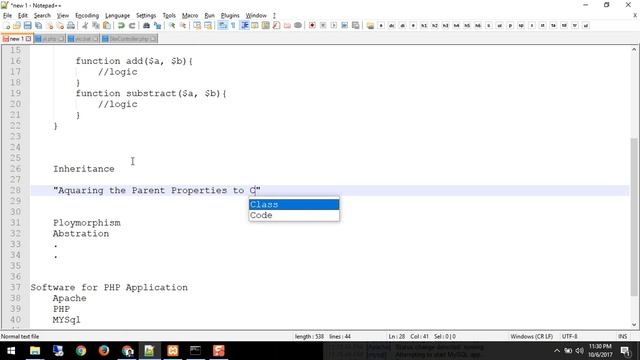Image resolution: width=640 pixels, height=360 pixels.
Task: Open the Settings menu
Action: (x=146, y=16)
